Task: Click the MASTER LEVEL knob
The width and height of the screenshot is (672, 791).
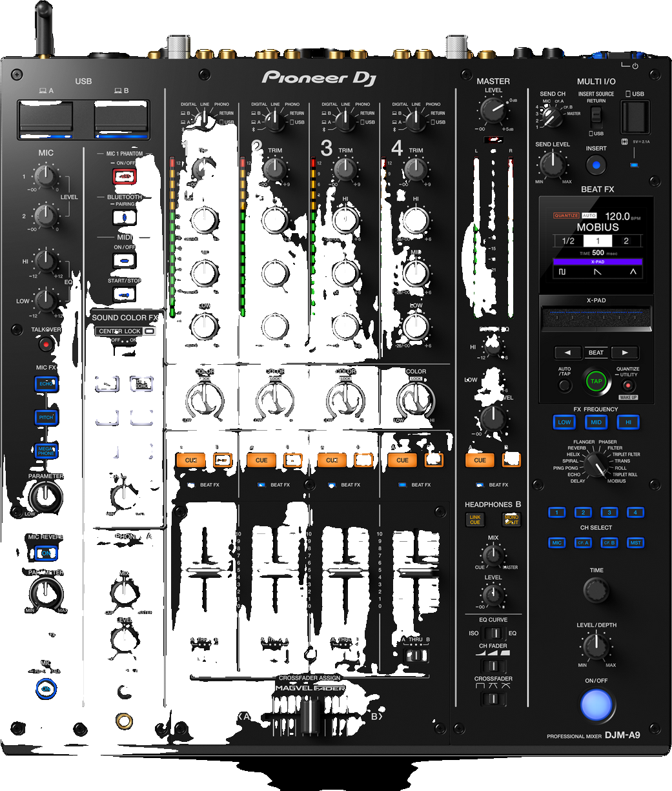Action: click(x=493, y=111)
